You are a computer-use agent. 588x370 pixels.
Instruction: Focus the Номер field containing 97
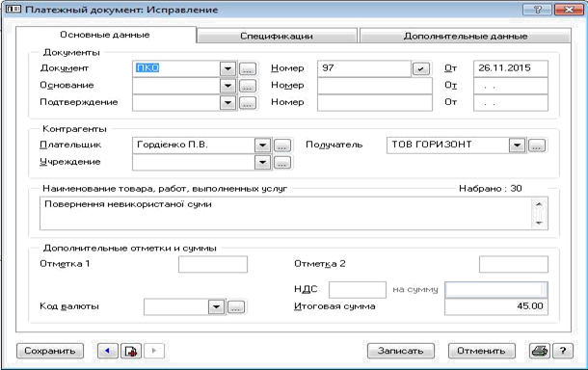pos(364,68)
